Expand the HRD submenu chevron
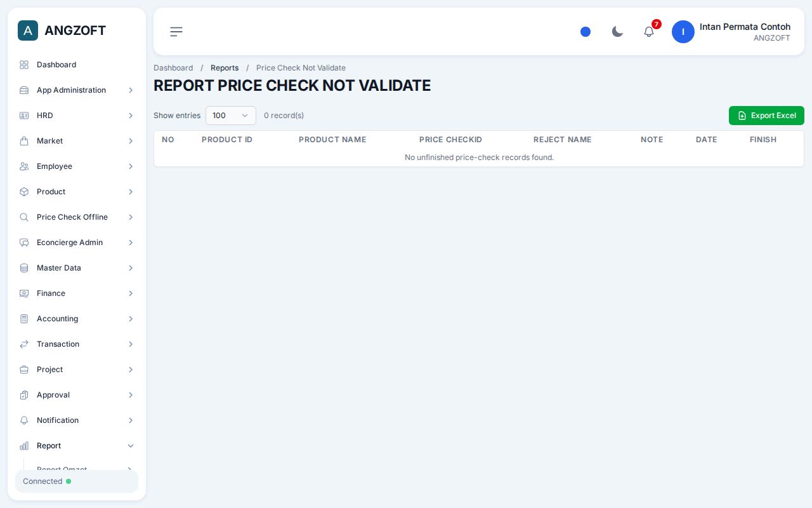812x508 pixels. [131, 116]
